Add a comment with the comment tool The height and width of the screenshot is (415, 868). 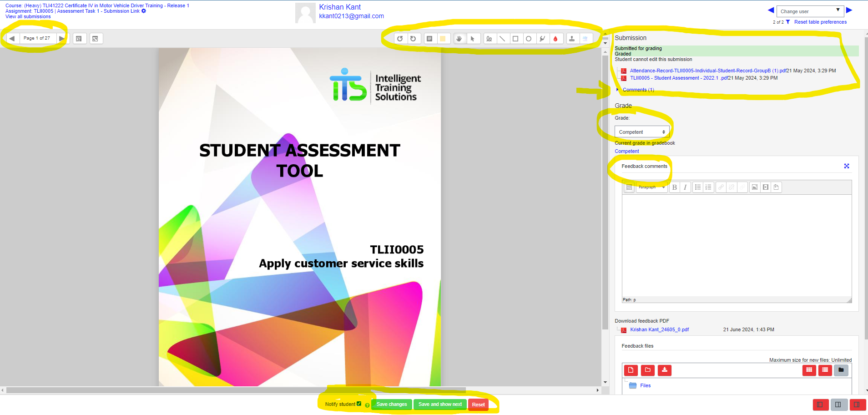click(x=429, y=39)
